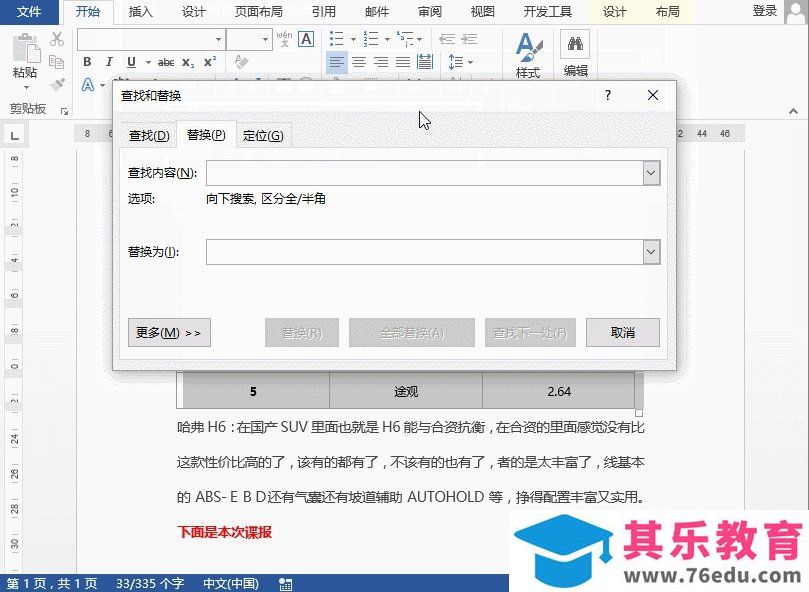The height and width of the screenshot is (592, 809).
Task: Click the 替换(R) button
Action: click(x=302, y=332)
